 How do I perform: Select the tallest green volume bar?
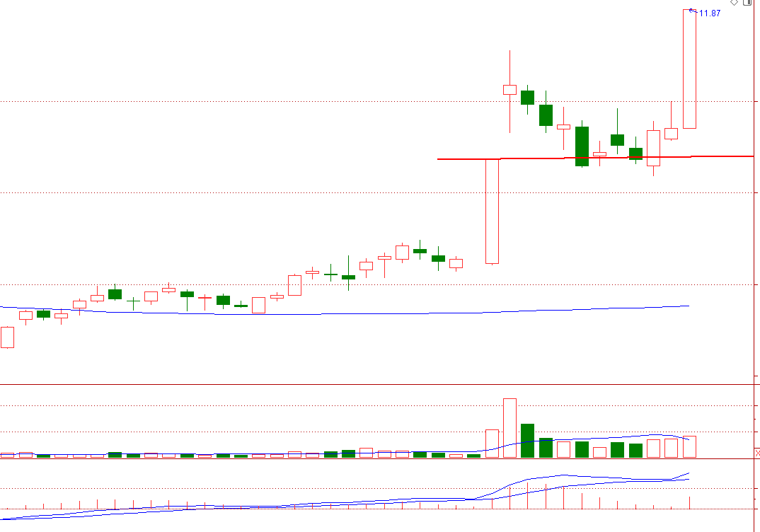tap(527, 440)
